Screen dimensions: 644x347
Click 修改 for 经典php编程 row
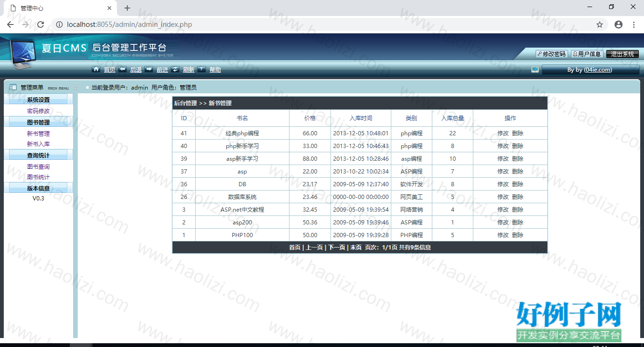point(503,133)
